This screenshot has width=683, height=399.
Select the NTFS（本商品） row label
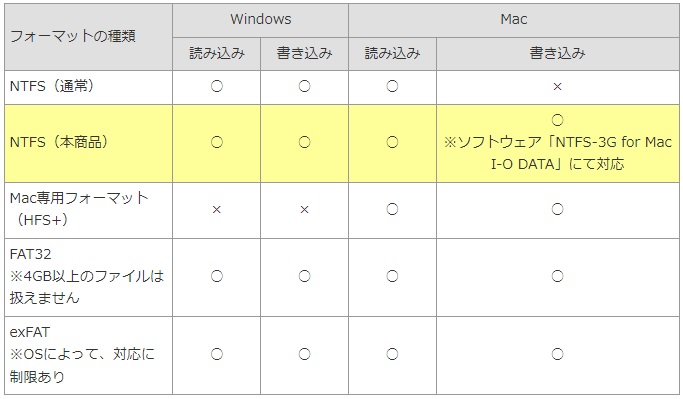[59, 142]
